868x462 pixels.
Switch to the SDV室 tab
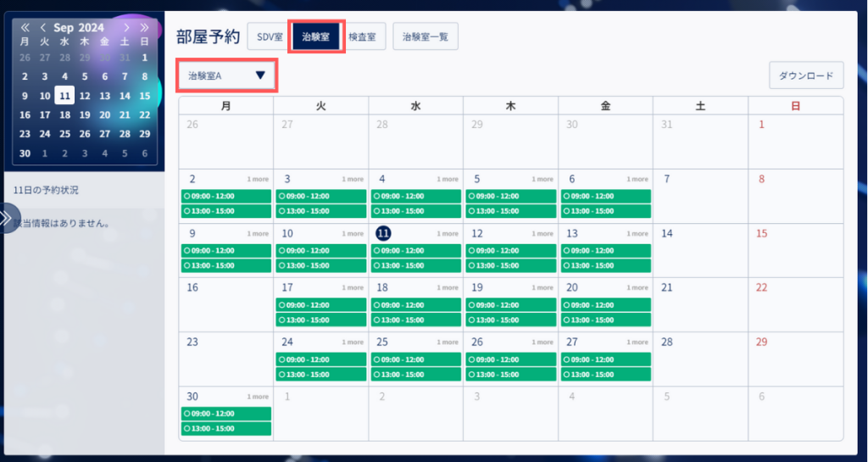pyautogui.click(x=270, y=37)
